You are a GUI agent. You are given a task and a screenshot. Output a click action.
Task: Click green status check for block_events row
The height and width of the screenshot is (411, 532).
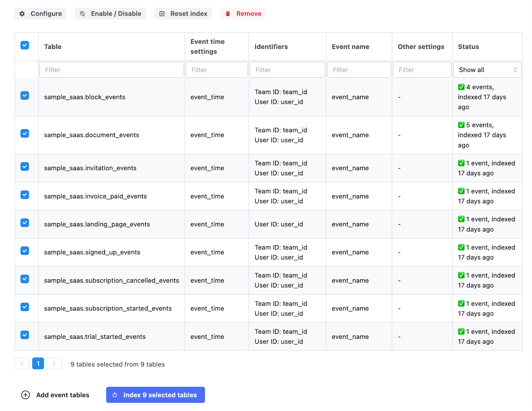pos(461,87)
